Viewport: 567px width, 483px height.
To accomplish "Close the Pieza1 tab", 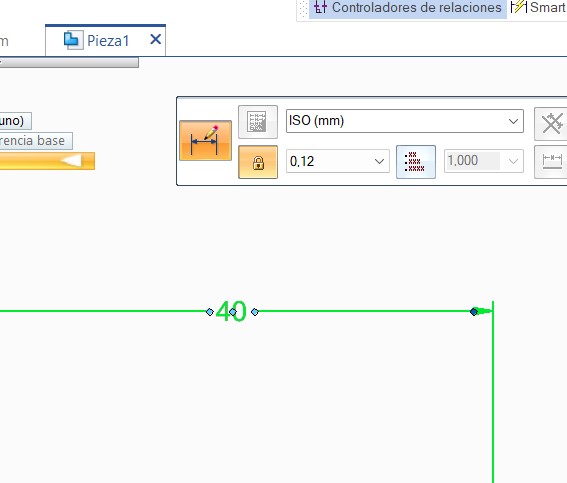I will click(155, 39).
